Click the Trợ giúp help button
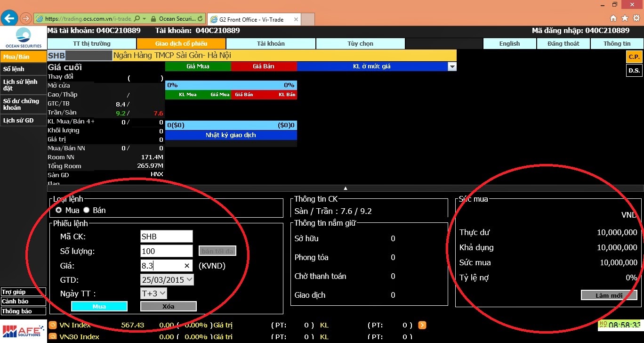Image resolution: width=644 pixels, height=343 pixels. tap(23, 292)
